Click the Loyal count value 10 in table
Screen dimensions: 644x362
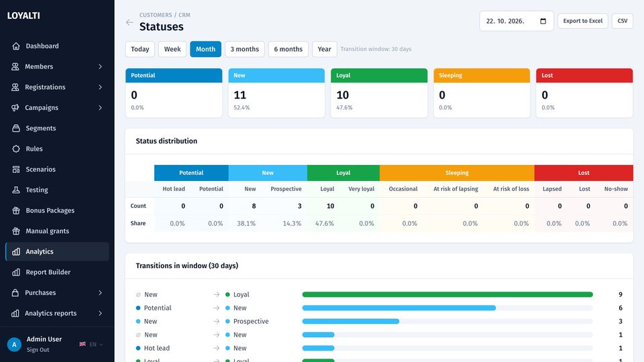click(330, 206)
